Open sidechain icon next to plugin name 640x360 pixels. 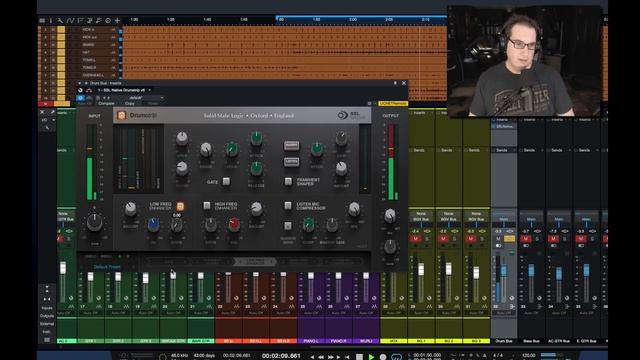tap(89, 90)
